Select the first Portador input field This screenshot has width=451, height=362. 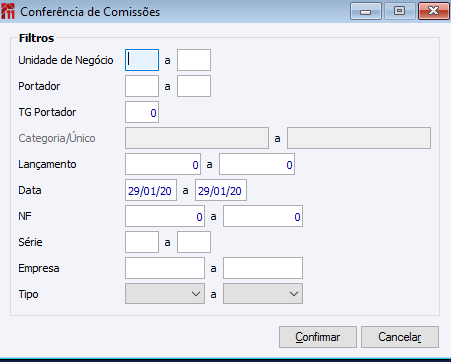pos(142,86)
